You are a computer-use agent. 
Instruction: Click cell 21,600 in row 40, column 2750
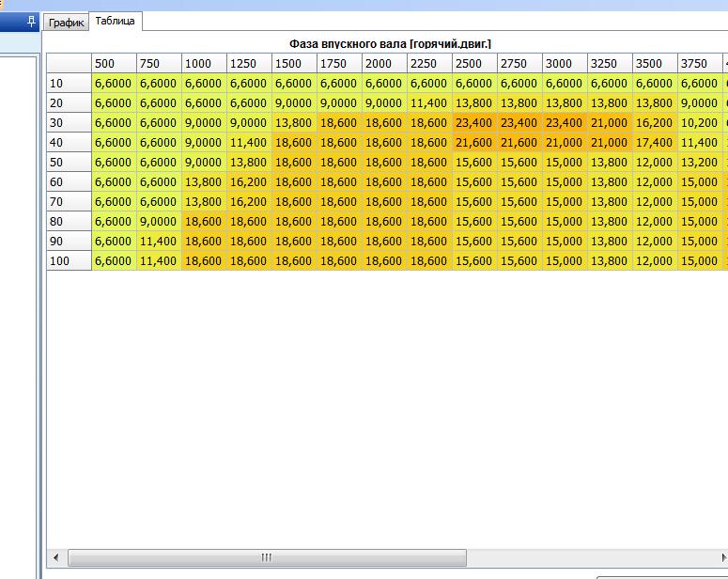coord(519,143)
